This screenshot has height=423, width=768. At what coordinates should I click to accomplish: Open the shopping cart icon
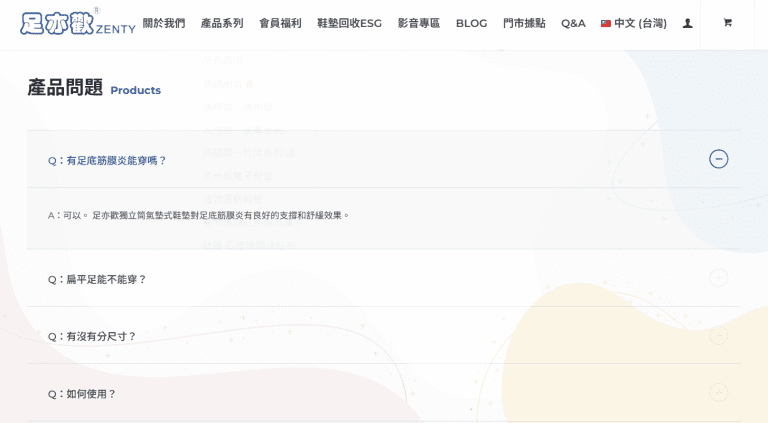click(x=727, y=23)
